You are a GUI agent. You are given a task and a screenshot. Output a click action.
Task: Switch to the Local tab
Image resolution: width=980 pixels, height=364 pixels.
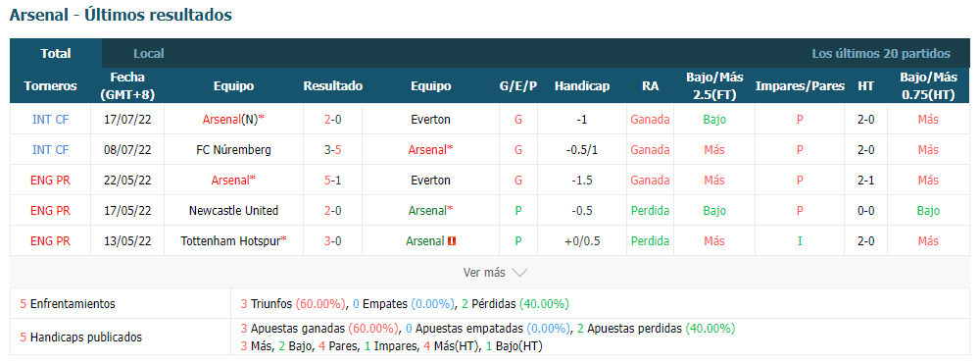[149, 54]
